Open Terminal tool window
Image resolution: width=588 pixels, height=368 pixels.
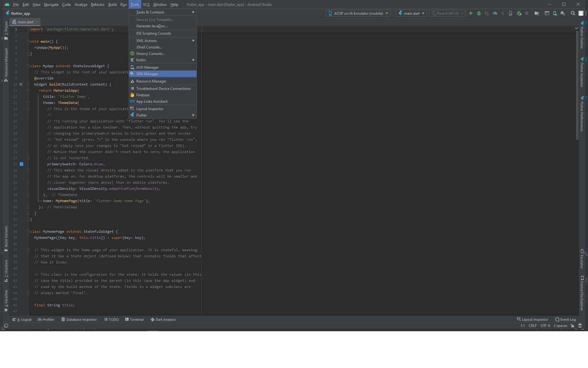[x=134, y=320]
